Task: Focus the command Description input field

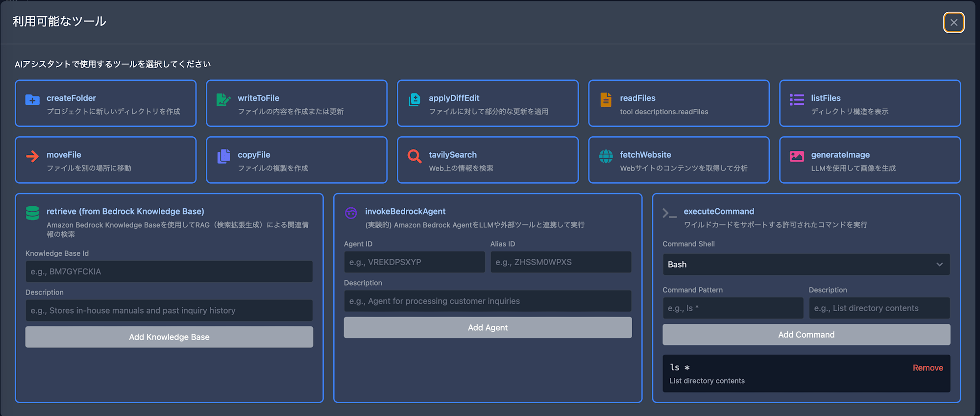Action: point(879,308)
